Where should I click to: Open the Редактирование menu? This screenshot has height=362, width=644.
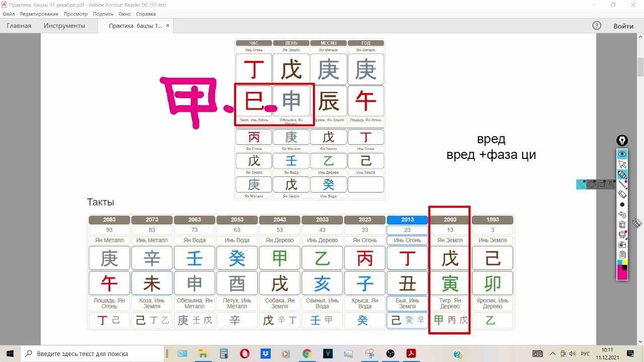(x=39, y=14)
